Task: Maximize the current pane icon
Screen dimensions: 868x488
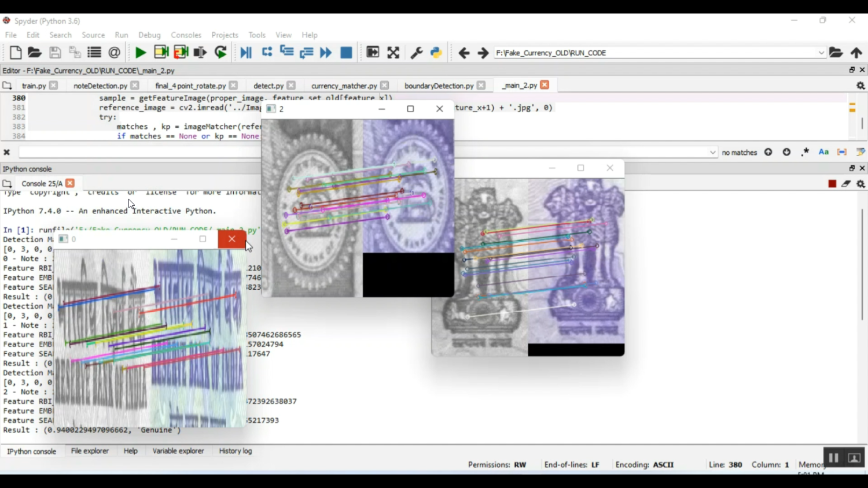Action: 393,53
